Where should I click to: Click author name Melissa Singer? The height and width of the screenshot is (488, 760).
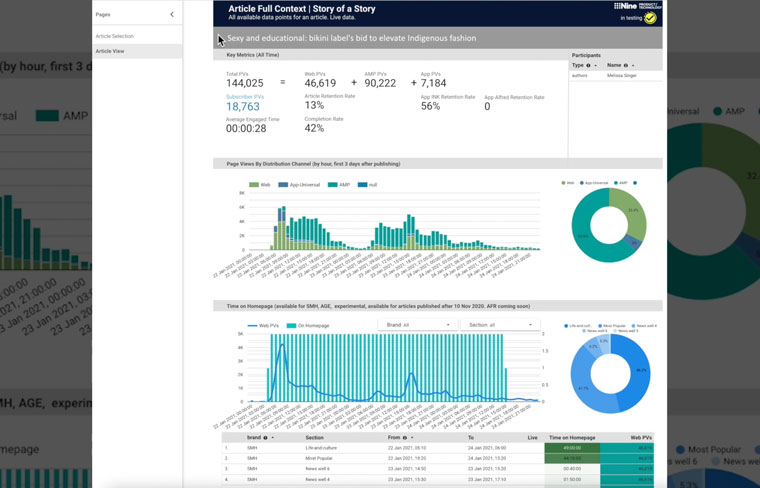(x=621, y=76)
